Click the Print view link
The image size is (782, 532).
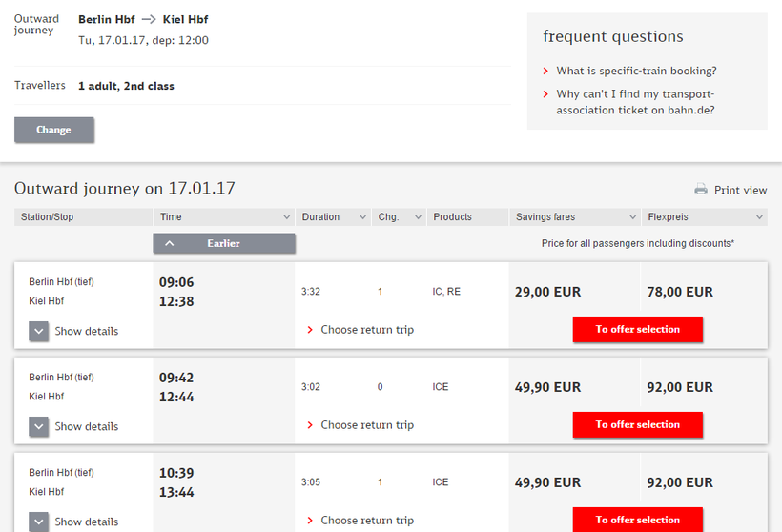pos(740,190)
